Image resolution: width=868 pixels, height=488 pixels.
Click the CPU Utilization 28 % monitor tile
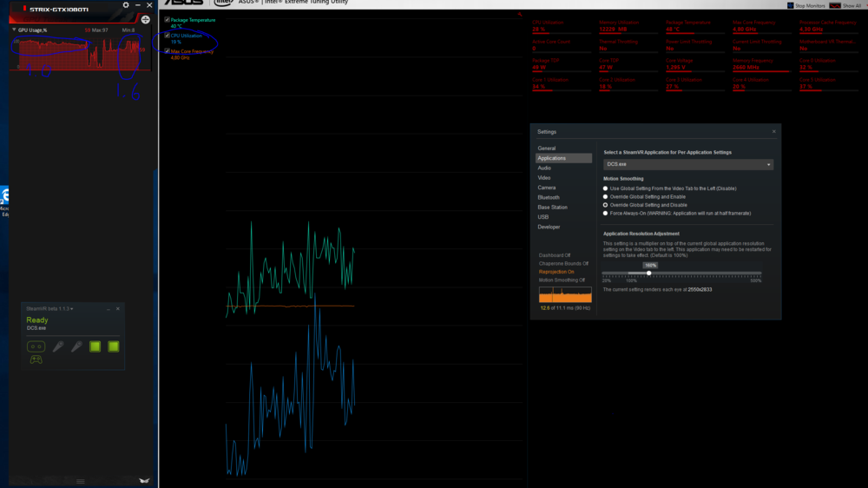tap(560, 27)
